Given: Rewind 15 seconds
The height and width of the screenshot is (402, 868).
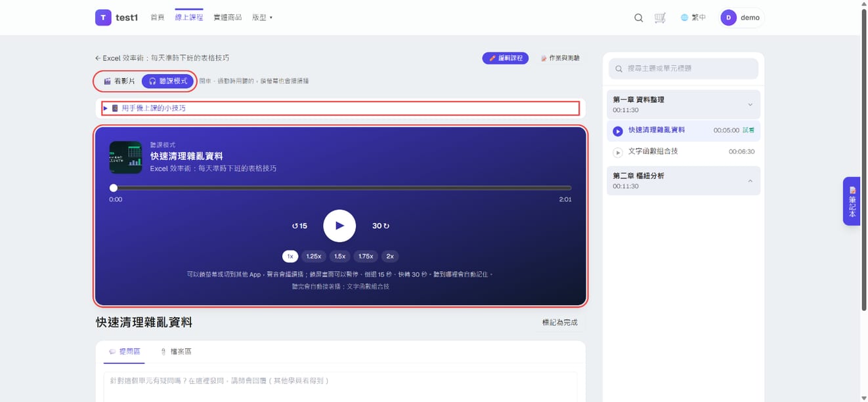Looking at the screenshot, I should (299, 226).
